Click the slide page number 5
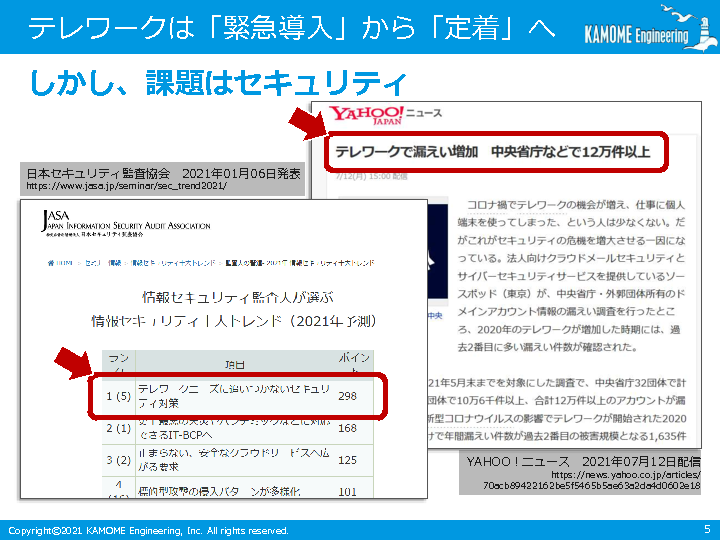Viewport: 720px width, 540px height. click(x=707, y=529)
